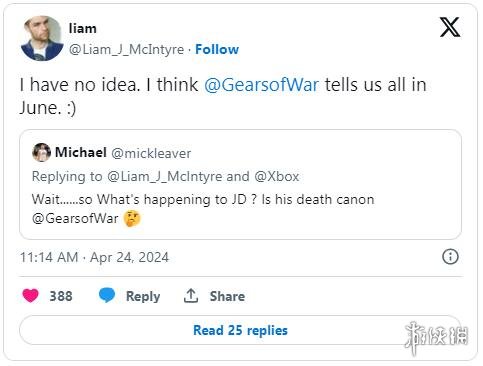Click the Share text label

[x=227, y=296]
